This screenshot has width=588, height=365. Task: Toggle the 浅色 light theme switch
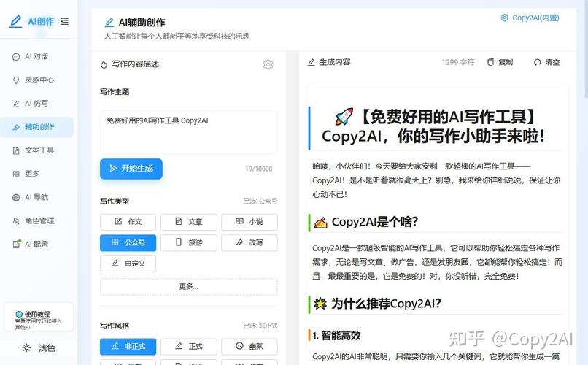coord(39,347)
